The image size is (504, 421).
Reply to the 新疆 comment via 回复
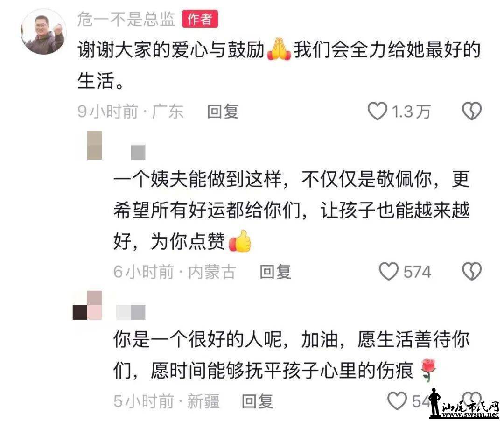click(258, 401)
